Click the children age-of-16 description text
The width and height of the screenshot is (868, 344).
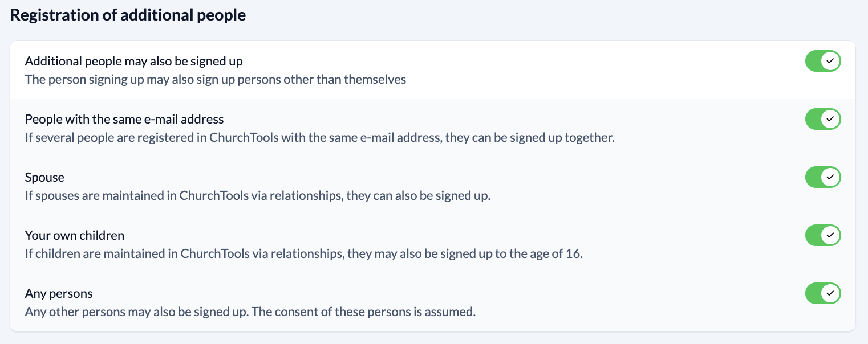[x=303, y=253]
